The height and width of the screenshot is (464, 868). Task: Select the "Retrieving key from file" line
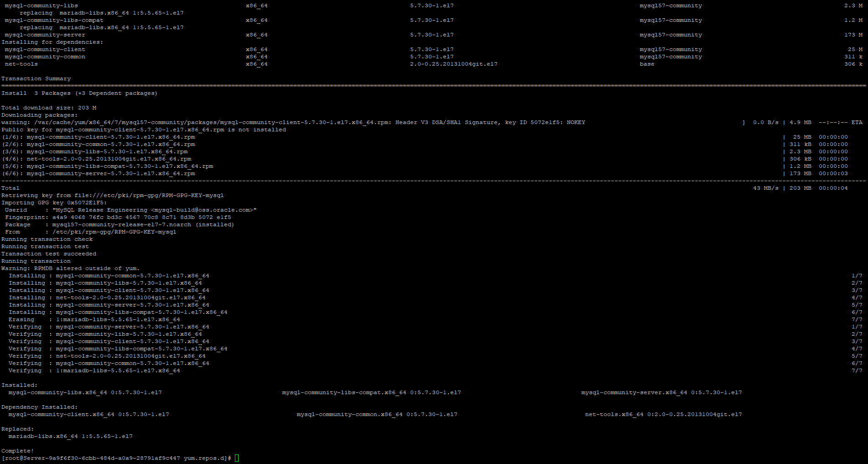tap(113, 195)
